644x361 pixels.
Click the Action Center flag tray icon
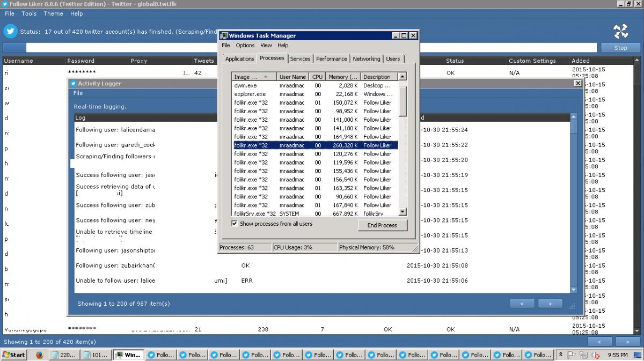[x=572, y=355]
